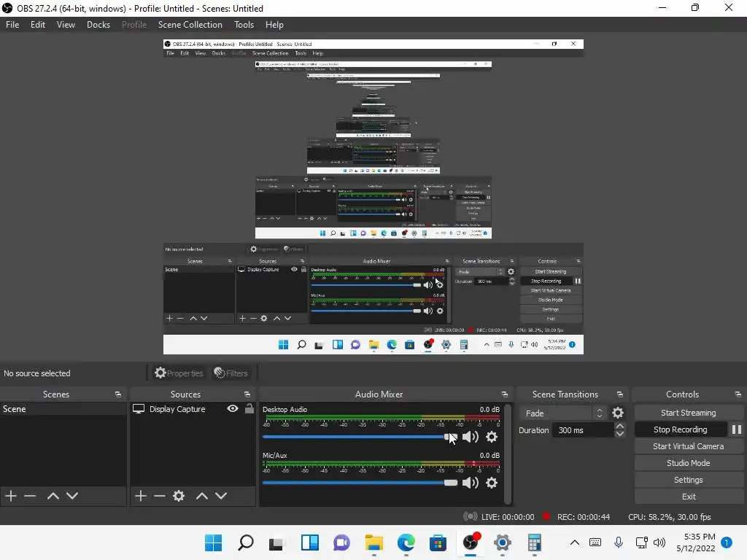
Task: Toggle Studio Mode
Action: pos(689,463)
